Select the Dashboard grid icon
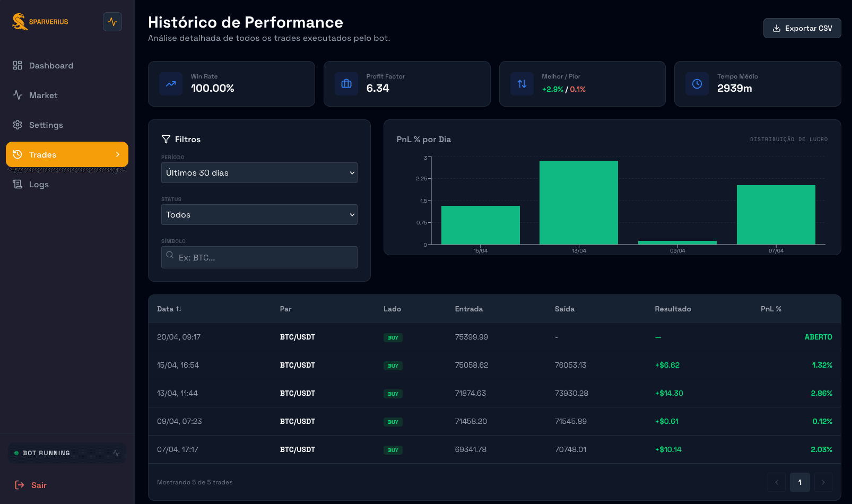This screenshot has width=852, height=504. tap(16, 65)
